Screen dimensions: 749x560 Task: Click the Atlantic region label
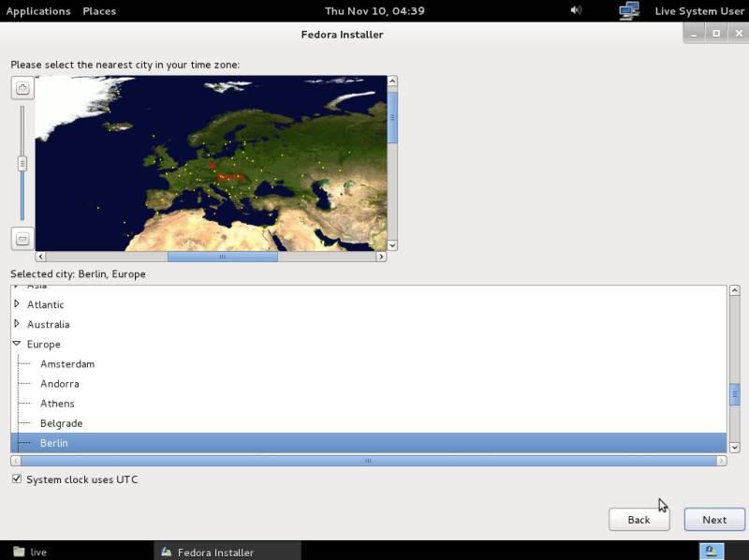(45, 304)
